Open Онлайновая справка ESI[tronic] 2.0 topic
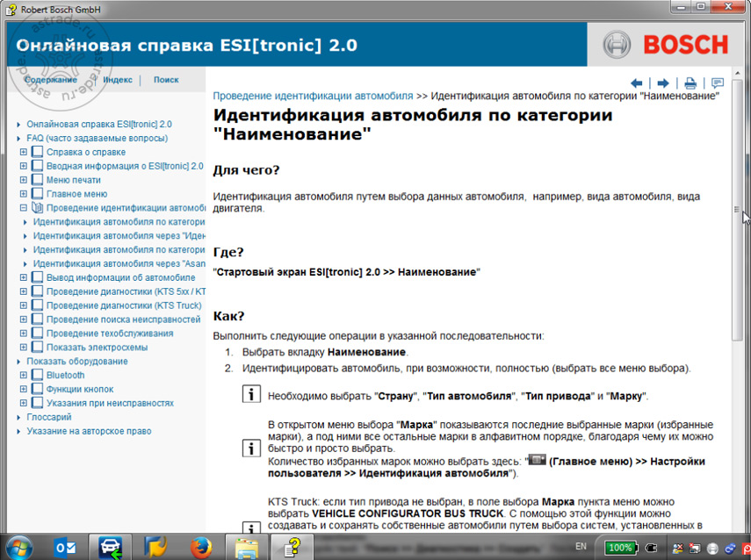The image size is (751, 560). coord(99,124)
